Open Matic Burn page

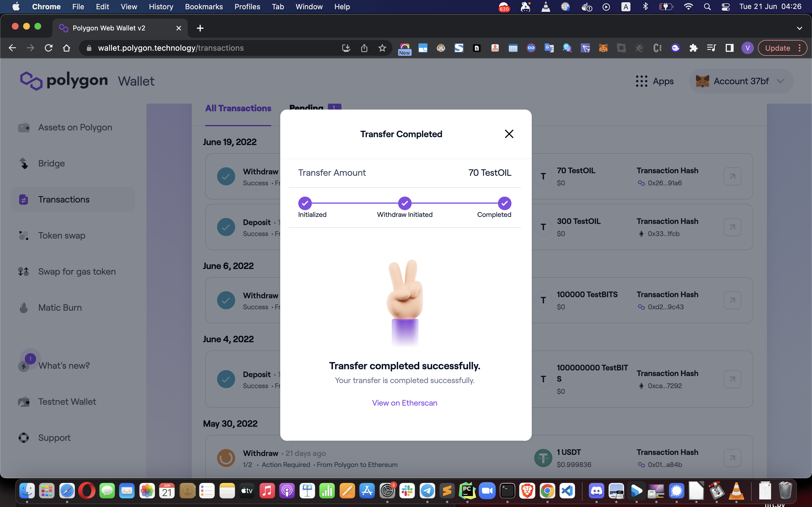coord(60,308)
